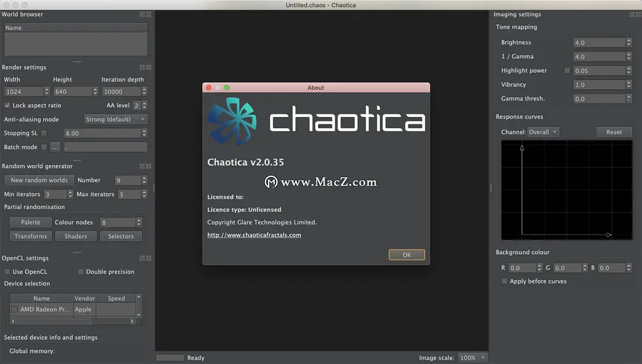This screenshot has height=364, width=642.
Task: Enable Use OpenCL checkbox
Action: (x=7, y=271)
